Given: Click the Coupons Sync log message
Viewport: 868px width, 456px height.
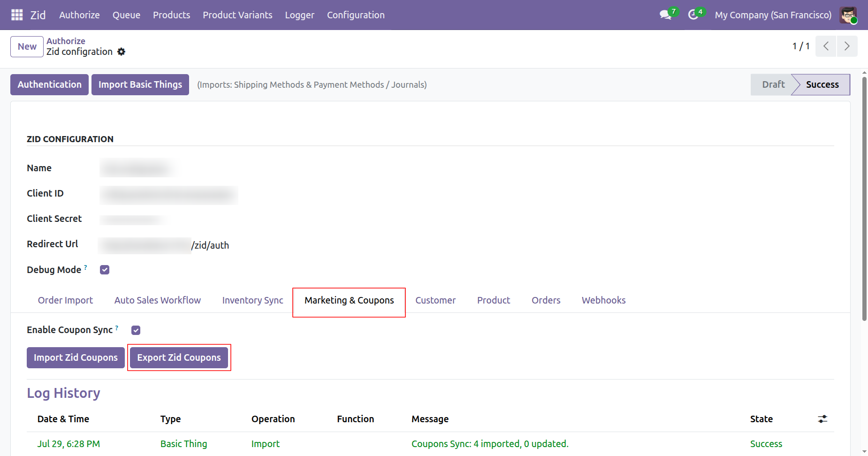Looking at the screenshot, I should 490,444.
